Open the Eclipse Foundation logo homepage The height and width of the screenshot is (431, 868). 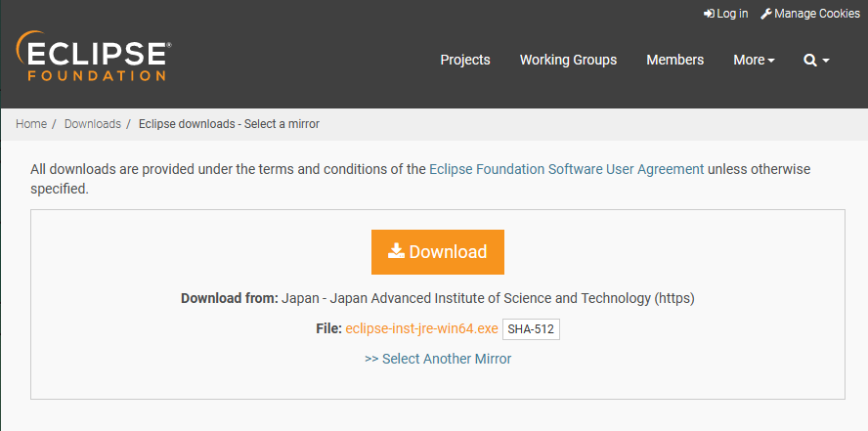click(94, 56)
